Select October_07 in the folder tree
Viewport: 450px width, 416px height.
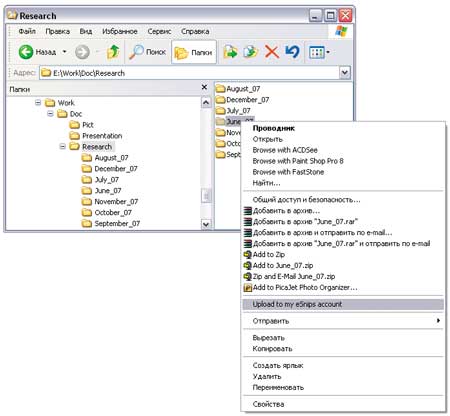pyautogui.click(x=107, y=213)
